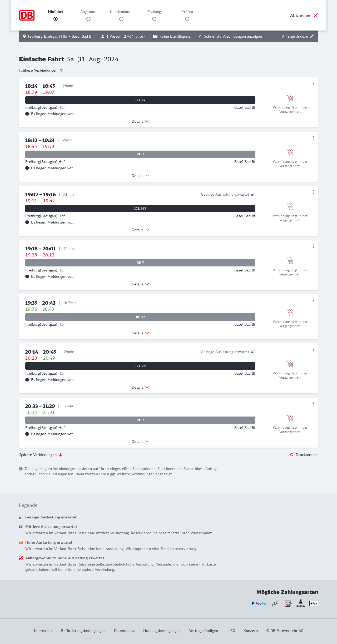Click the DB logo
This screenshot has height=644, width=337.
[x=27, y=15]
